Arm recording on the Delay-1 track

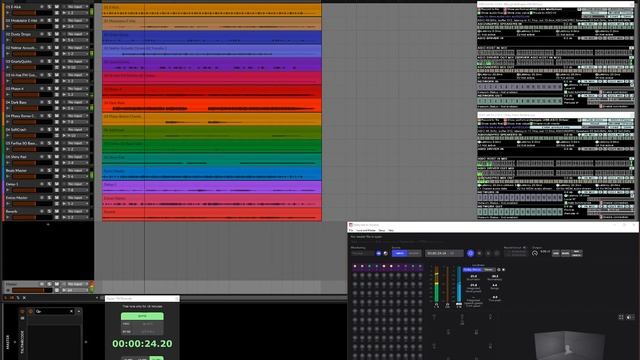point(42,184)
